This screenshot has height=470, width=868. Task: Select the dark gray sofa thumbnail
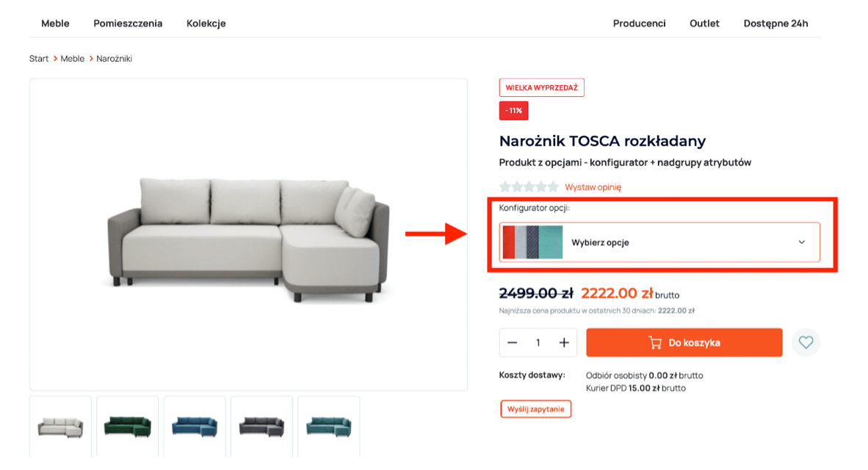[261, 426]
